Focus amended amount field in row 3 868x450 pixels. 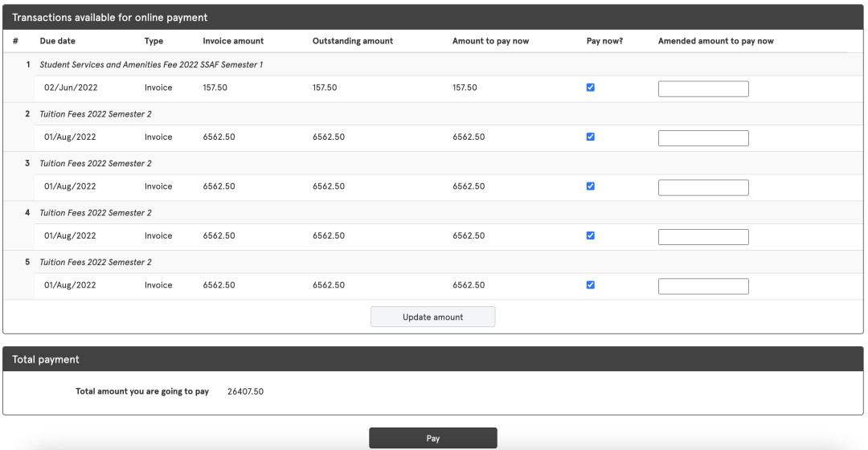tap(703, 187)
